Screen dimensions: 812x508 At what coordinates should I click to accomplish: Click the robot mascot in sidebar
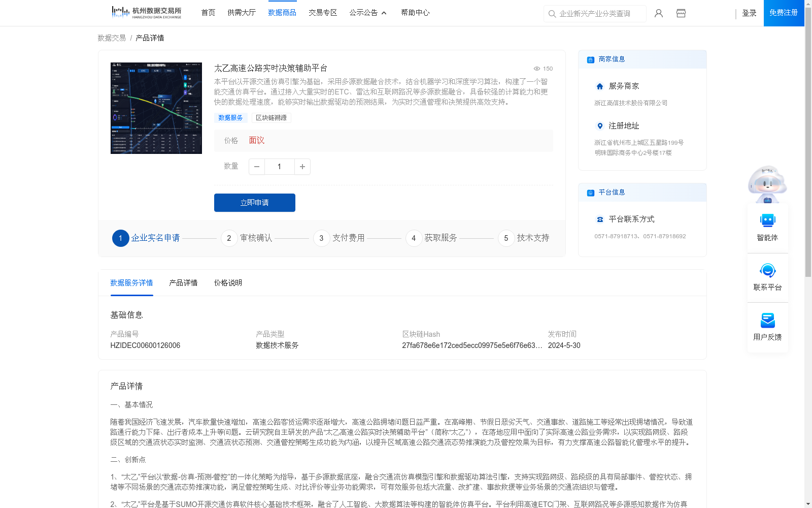[767, 184]
